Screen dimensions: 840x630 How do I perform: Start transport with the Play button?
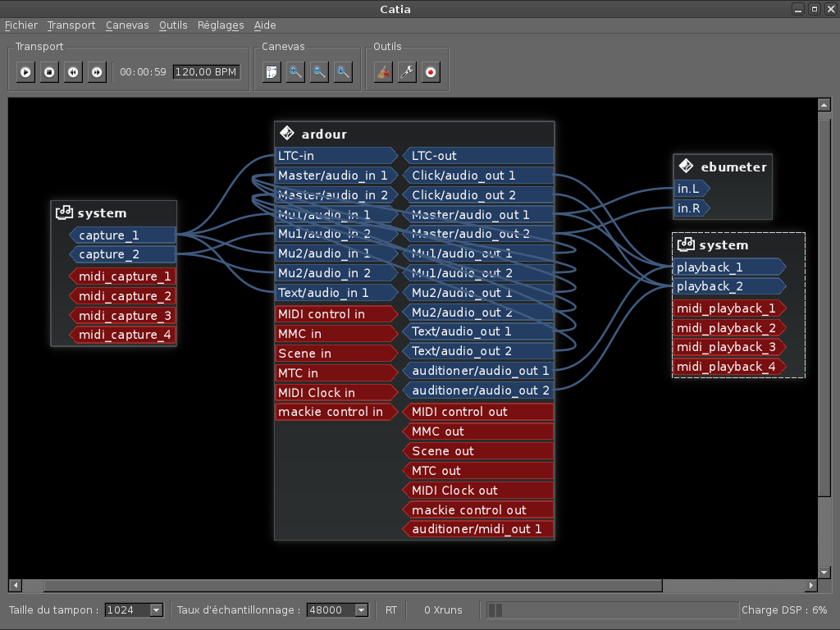25,72
